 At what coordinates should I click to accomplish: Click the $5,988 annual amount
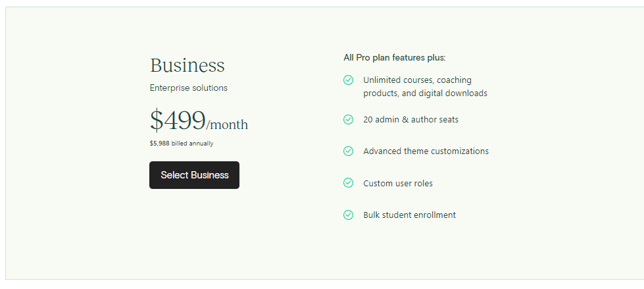point(159,144)
